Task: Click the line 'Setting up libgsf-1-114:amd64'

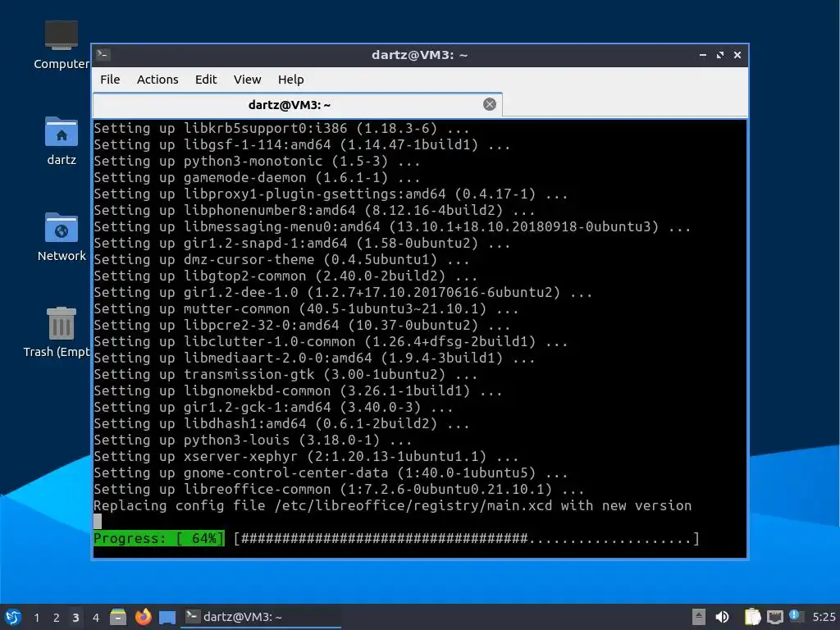Action: click(302, 144)
